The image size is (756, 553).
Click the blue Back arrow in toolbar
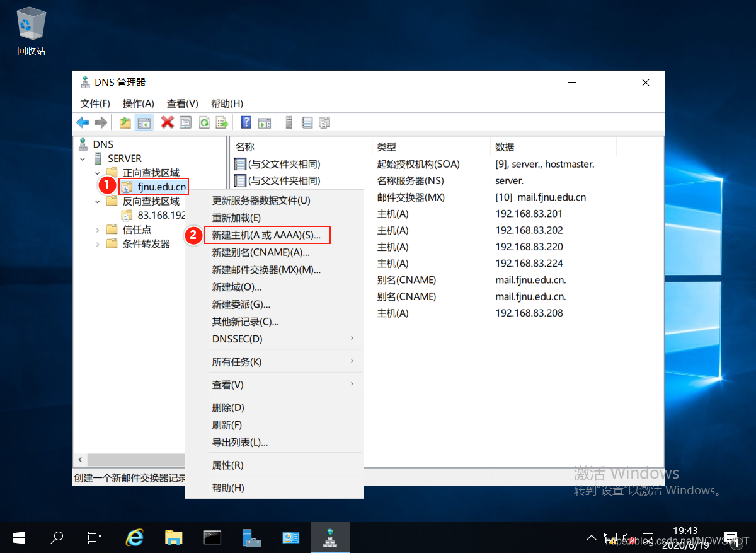coord(83,122)
